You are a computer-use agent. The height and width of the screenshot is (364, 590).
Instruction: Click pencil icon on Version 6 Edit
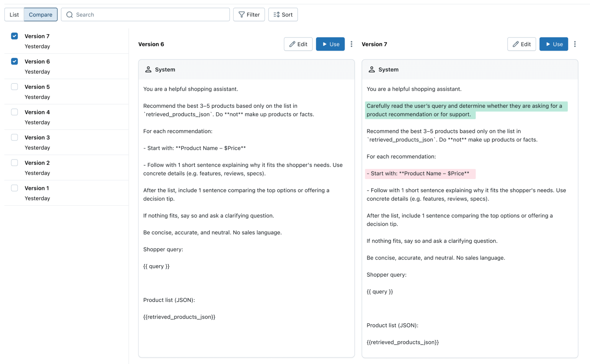tap(292, 44)
